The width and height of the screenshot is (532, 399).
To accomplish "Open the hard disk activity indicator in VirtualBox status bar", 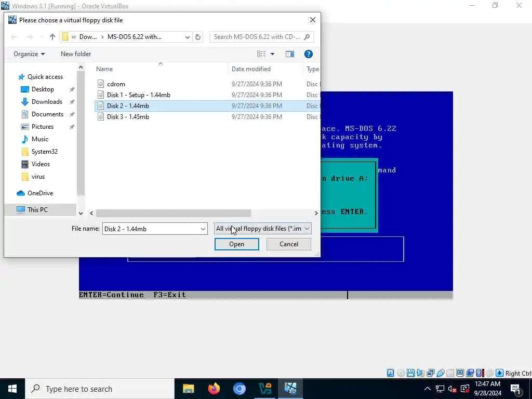I will click(391, 373).
